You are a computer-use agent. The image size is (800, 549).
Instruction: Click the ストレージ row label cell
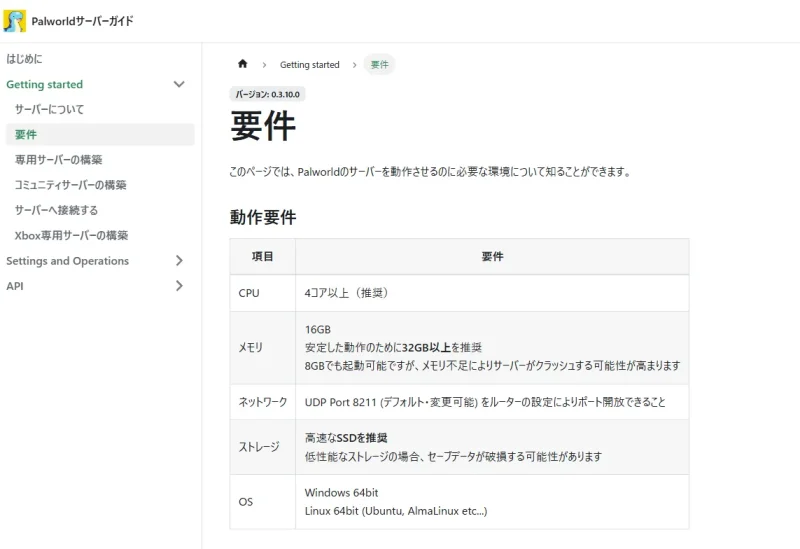[263, 447]
